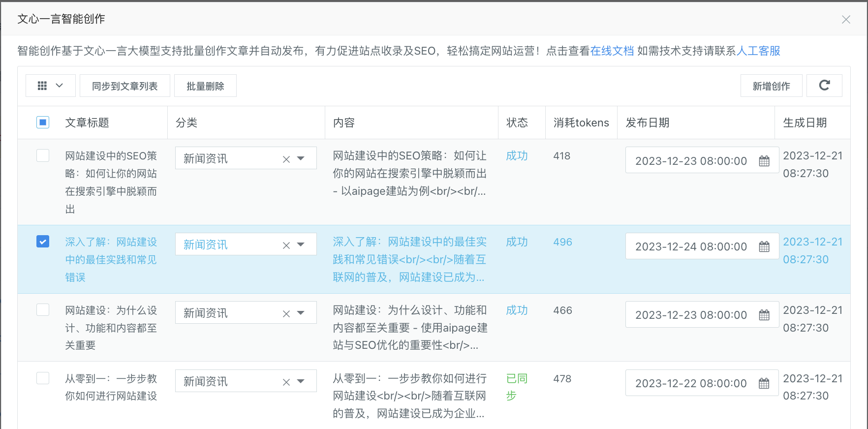The image size is (868, 429).
Task: Clear category in the highlighted selected row
Action: [x=286, y=245]
